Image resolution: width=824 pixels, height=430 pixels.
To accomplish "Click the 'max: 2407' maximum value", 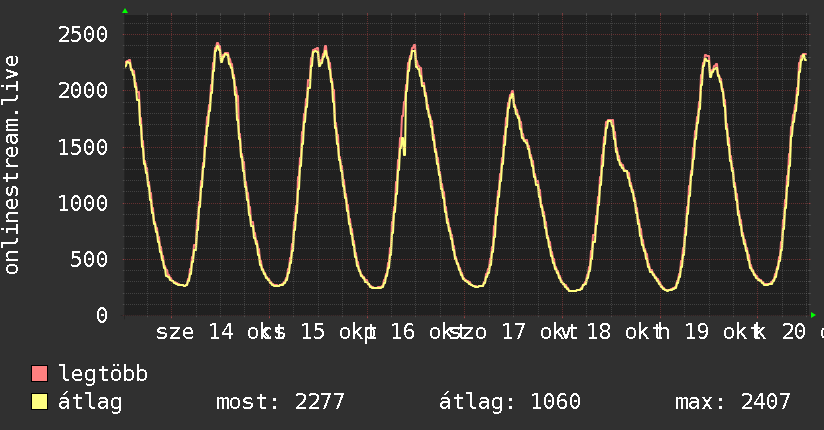I will (733, 402).
